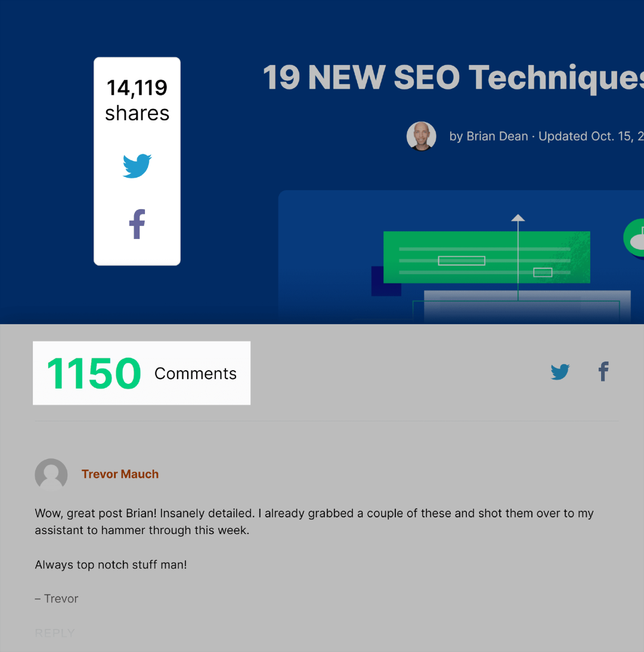This screenshot has width=644, height=652.
Task: Click the large outlined rectangle inside the green banner
Action: pos(462,260)
